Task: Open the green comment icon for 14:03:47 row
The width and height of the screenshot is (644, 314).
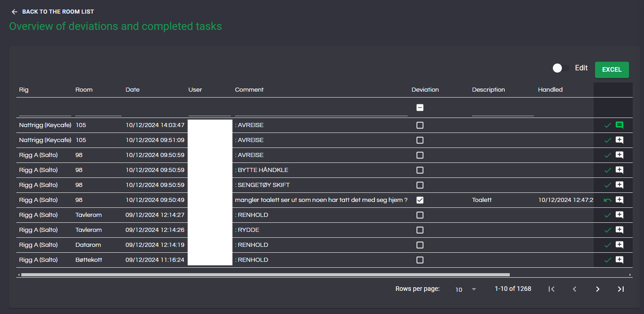Action: pos(620,125)
